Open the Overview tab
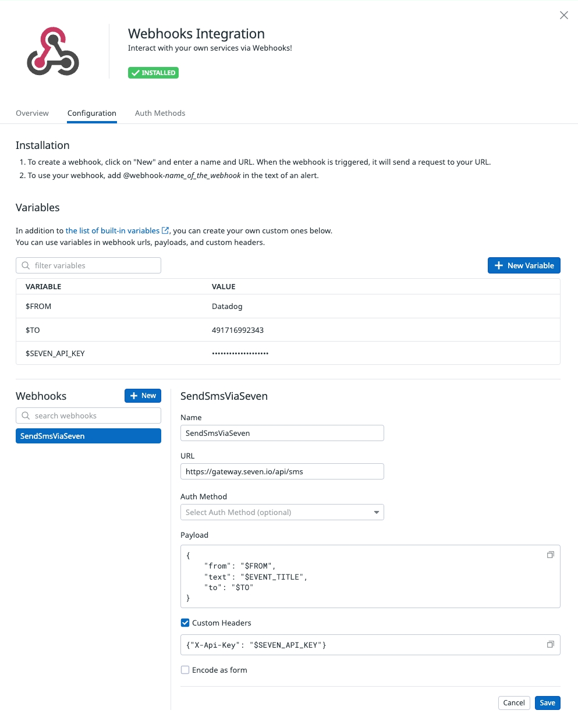The width and height of the screenshot is (578, 728). pyautogui.click(x=32, y=113)
